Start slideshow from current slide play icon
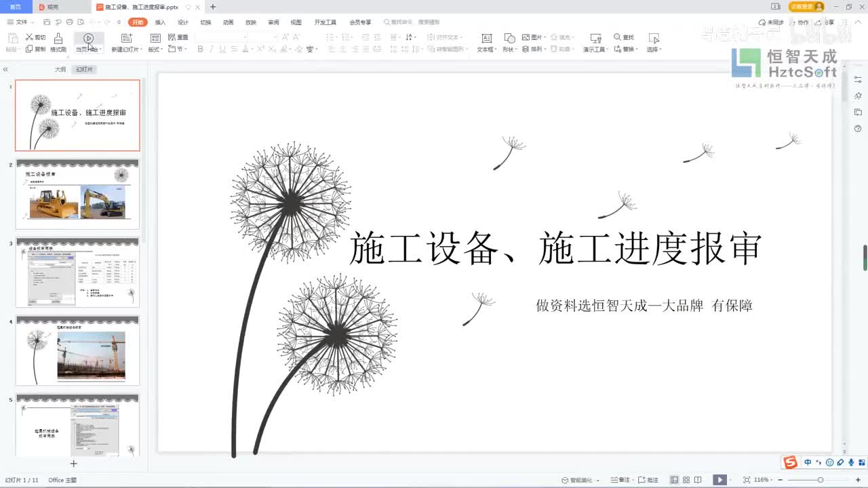 (88, 38)
